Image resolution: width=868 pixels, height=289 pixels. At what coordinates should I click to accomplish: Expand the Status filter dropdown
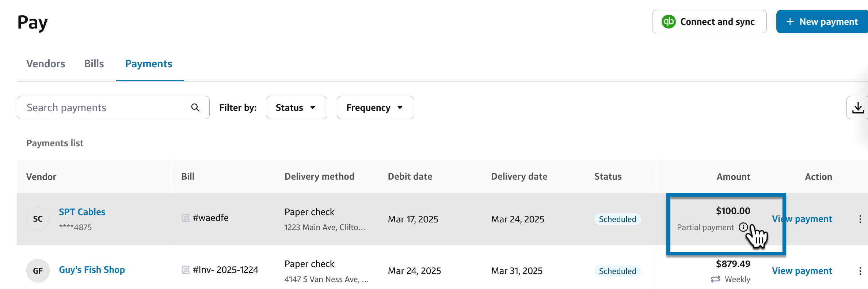click(296, 108)
